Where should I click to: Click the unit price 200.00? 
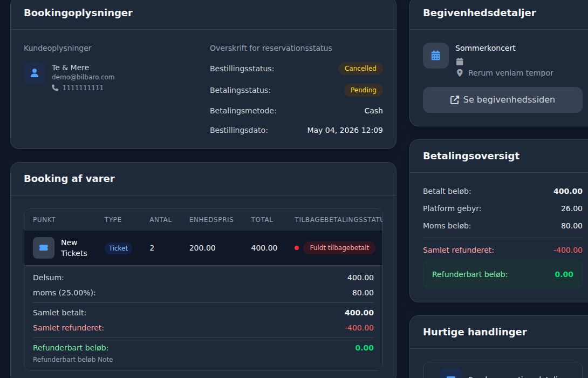point(202,248)
